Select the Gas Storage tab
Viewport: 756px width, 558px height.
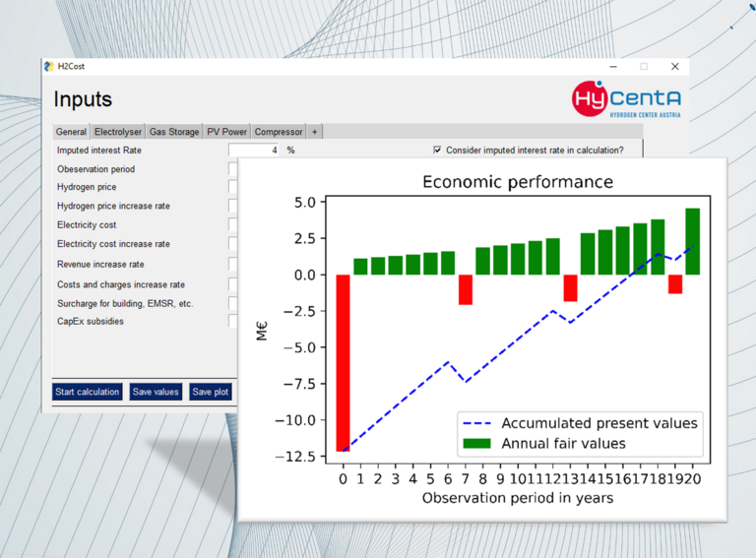[x=174, y=132]
